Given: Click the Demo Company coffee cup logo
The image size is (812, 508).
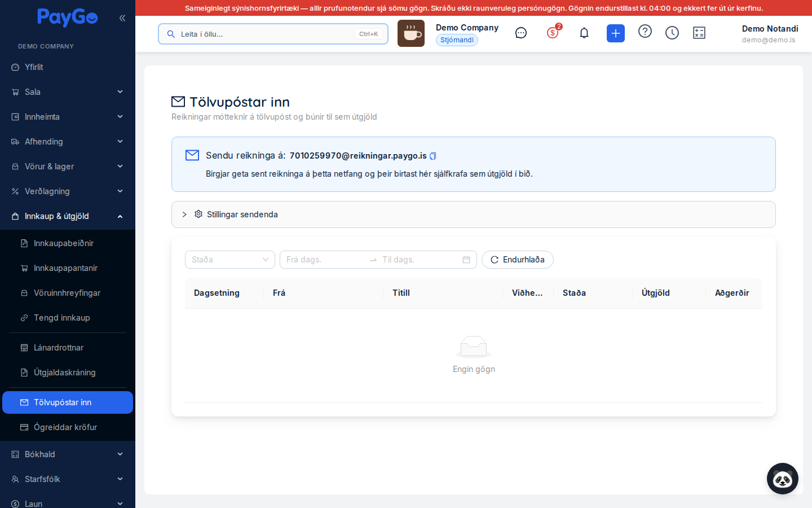Looking at the screenshot, I should (x=411, y=33).
